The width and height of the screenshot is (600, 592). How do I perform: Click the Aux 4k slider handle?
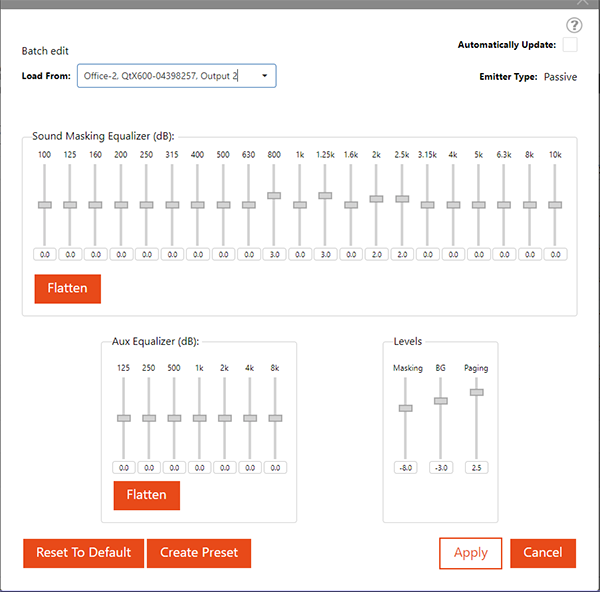(250, 418)
